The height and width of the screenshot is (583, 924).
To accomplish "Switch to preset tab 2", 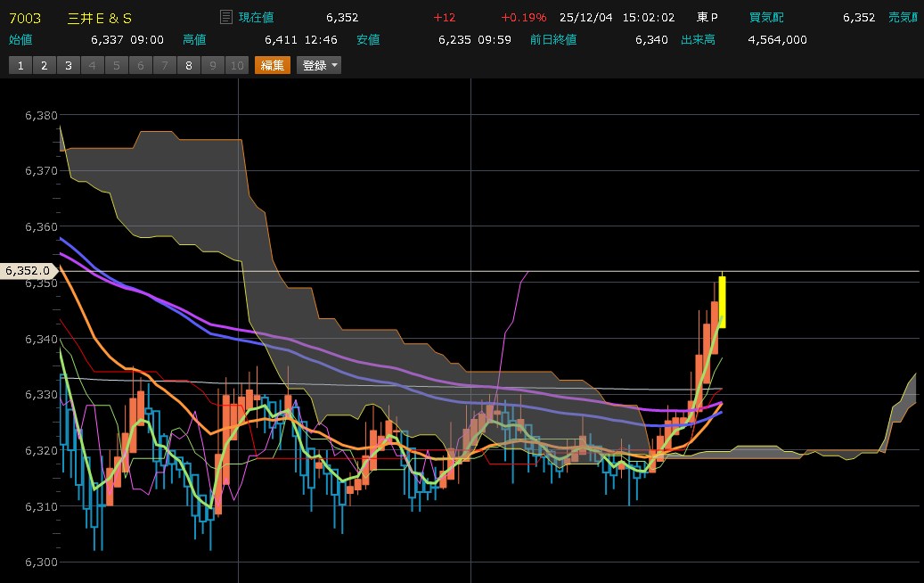I will coord(44,65).
